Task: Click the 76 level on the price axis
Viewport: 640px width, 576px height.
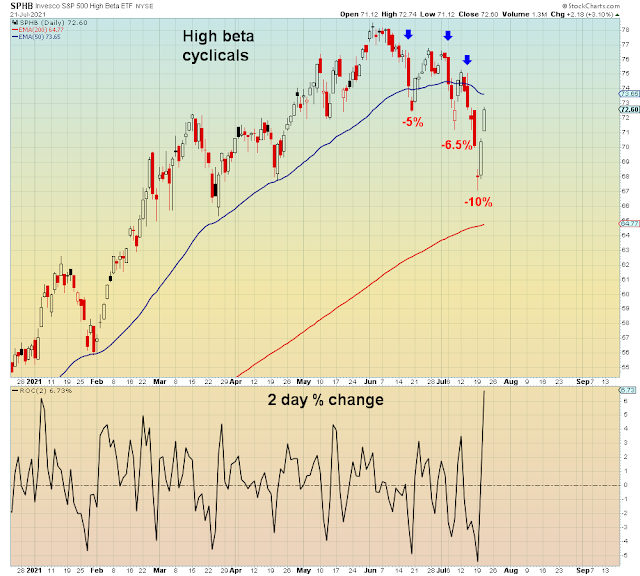Action: tap(625, 59)
